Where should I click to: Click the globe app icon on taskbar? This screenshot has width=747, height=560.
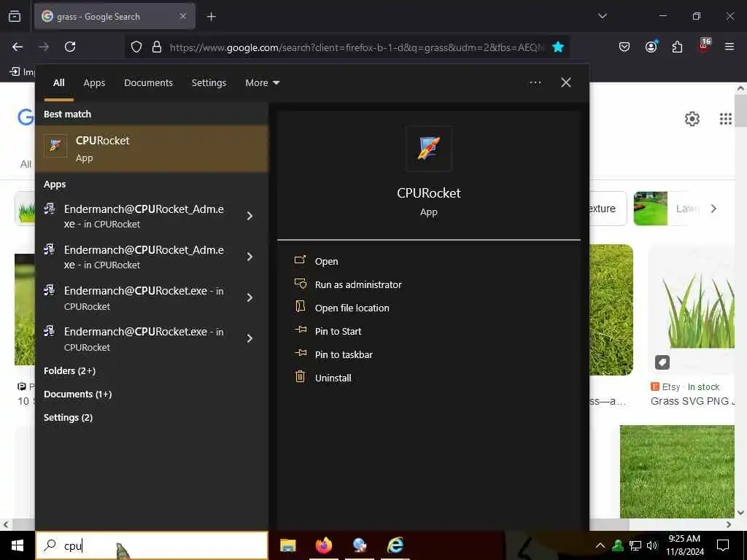pos(359,545)
